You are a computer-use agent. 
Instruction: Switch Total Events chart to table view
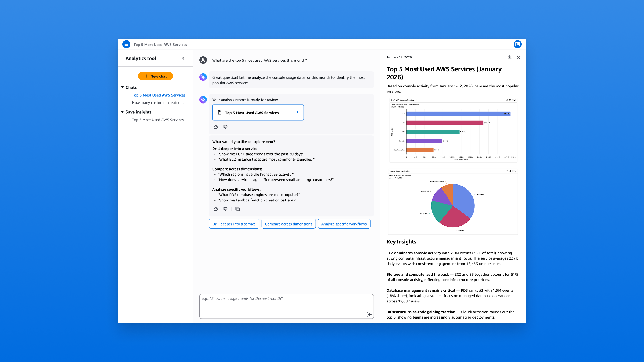(x=513, y=100)
